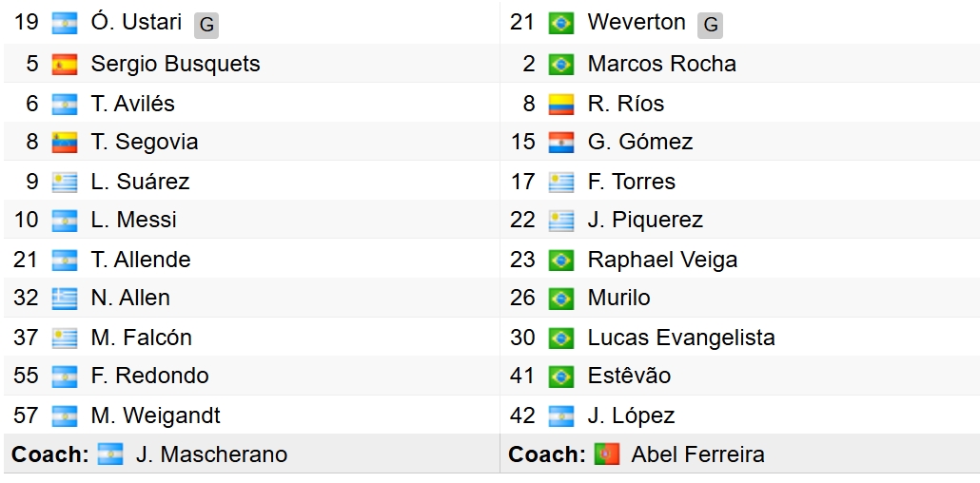The width and height of the screenshot is (980, 483).
Task: Click the goalkeeper G badge beside Ó. Ustari
Action: pos(206,25)
